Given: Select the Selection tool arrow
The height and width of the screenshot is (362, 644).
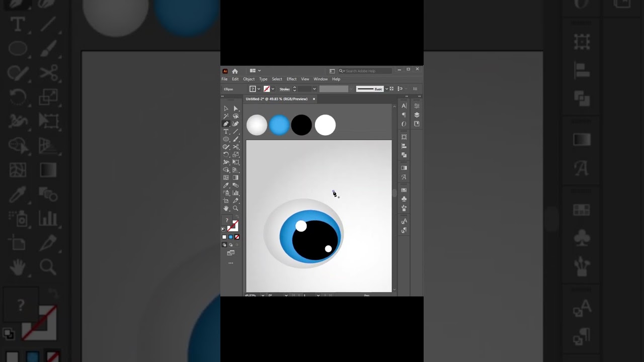Looking at the screenshot, I should point(226,109).
